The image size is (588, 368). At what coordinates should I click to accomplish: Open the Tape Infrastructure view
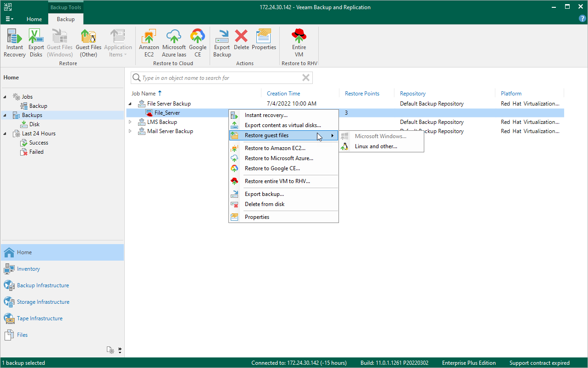pos(62,318)
